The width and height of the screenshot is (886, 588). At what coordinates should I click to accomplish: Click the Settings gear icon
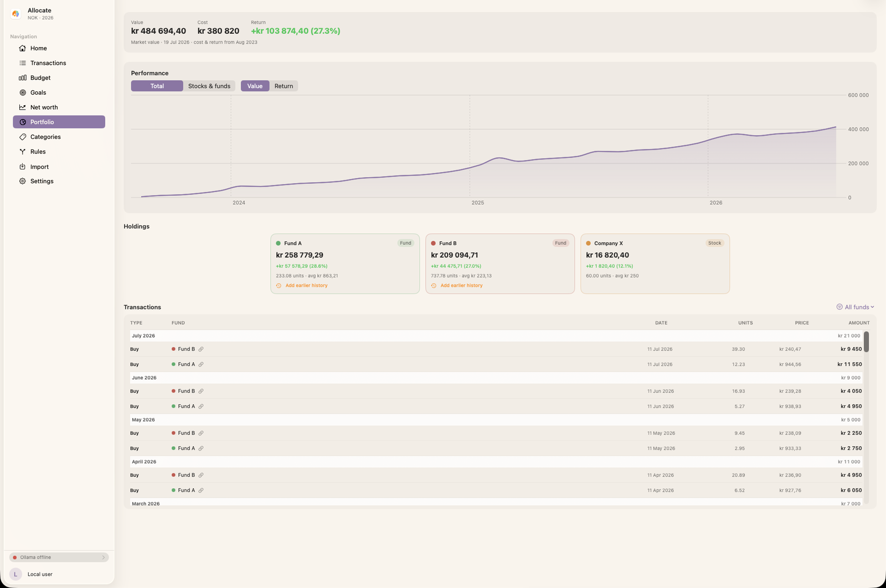coord(23,181)
